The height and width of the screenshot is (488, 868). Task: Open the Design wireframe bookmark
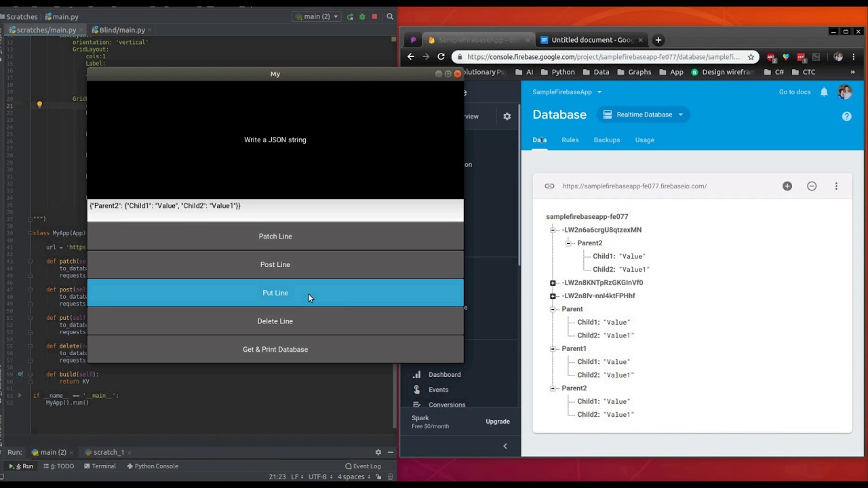722,72
